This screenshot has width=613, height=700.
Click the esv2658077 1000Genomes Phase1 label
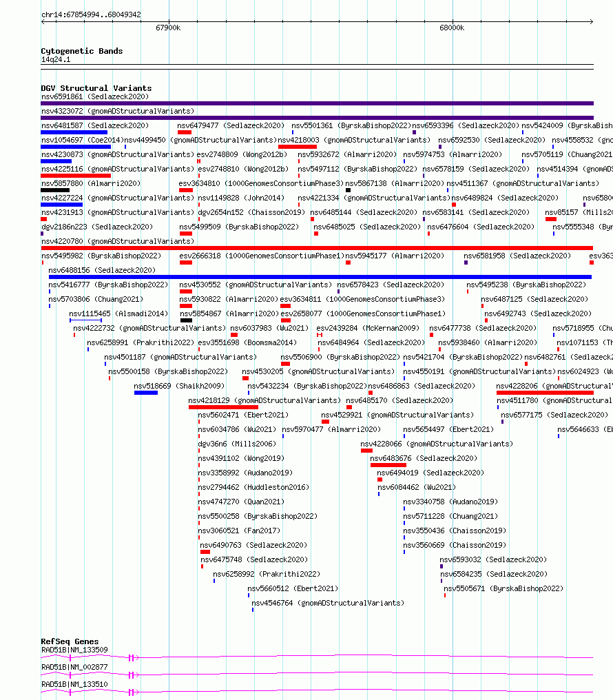click(x=363, y=314)
